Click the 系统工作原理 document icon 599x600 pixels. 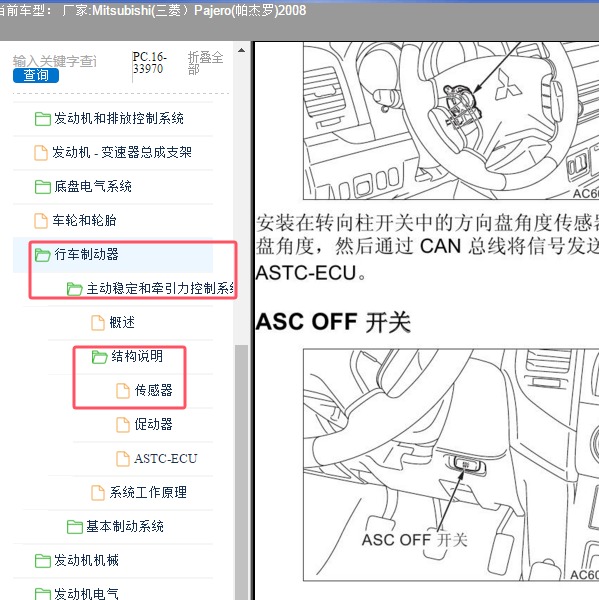point(98,493)
